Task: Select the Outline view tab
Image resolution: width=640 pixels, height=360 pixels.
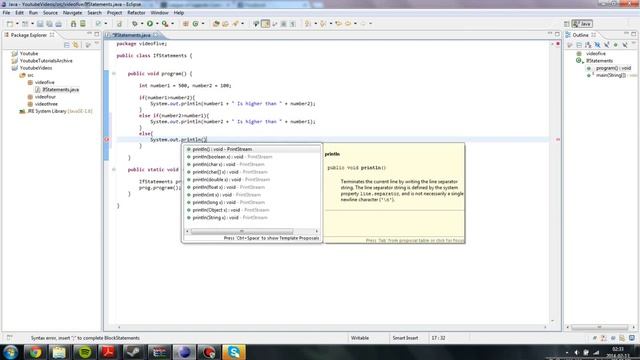Action: [x=580, y=35]
